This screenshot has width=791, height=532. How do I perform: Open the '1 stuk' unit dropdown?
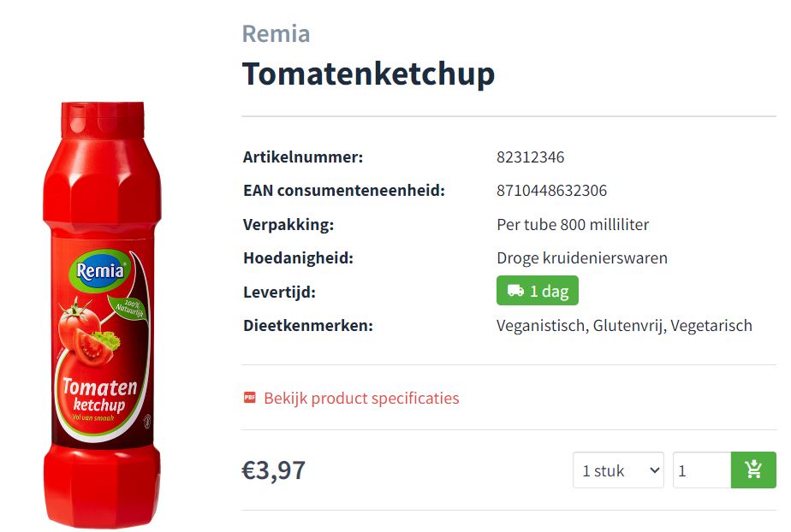pyautogui.click(x=618, y=470)
